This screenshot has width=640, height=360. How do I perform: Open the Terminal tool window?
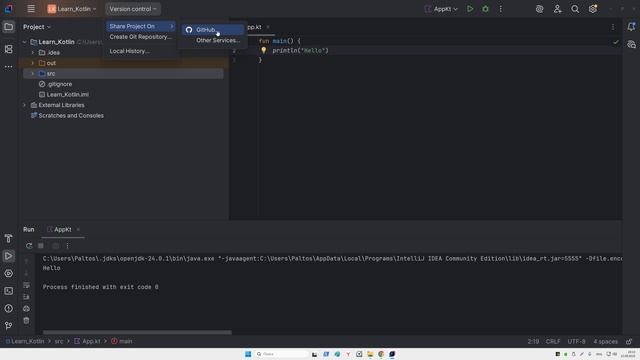pyautogui.click(x=9, y=291)
